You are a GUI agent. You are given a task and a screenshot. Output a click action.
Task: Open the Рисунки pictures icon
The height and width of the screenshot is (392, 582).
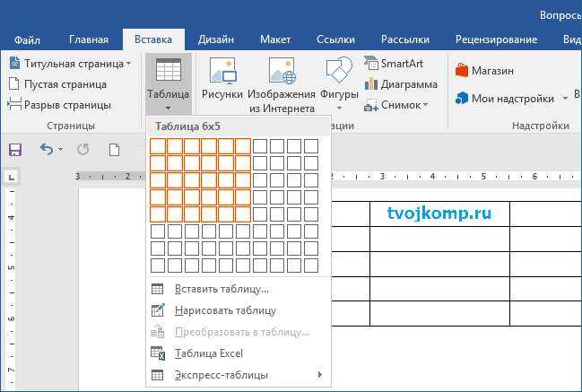coord(222,71)
